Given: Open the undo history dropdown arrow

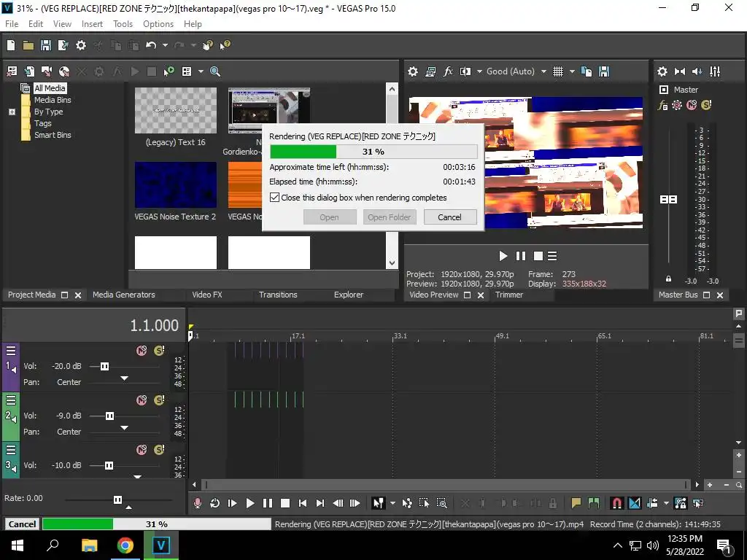Looking at the screenshot, I should pos(165,45).
